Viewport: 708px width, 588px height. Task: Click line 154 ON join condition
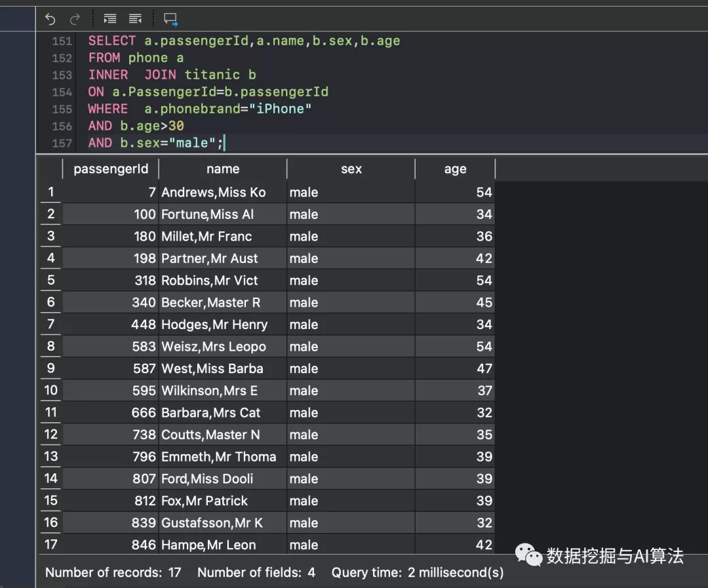click(x=208, y=92)
